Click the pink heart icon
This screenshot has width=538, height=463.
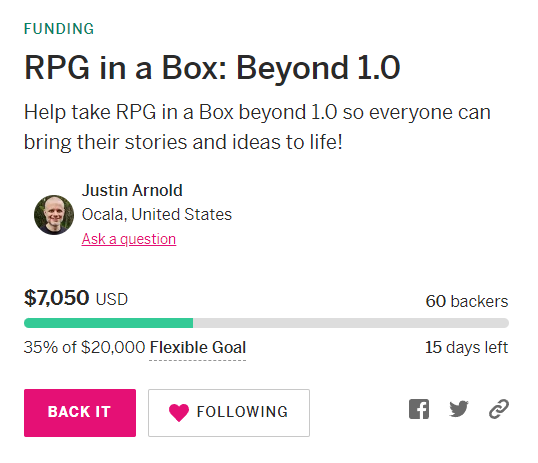point(179,412)
